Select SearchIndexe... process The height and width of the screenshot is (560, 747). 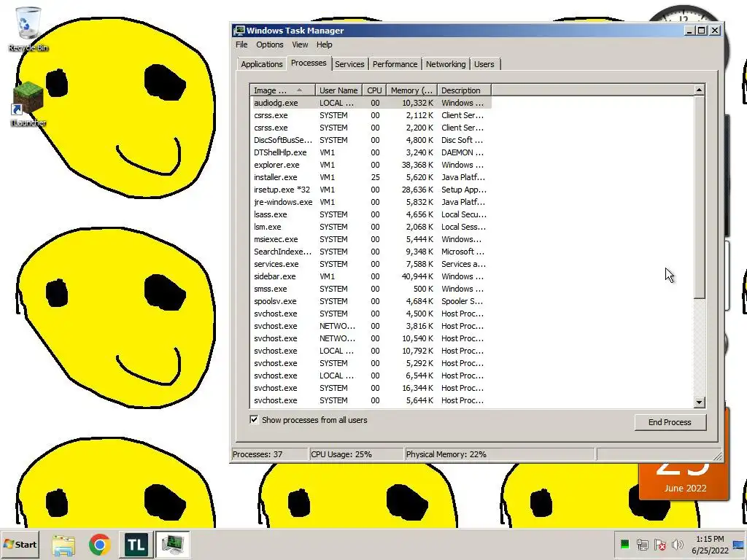click(371, 252)
